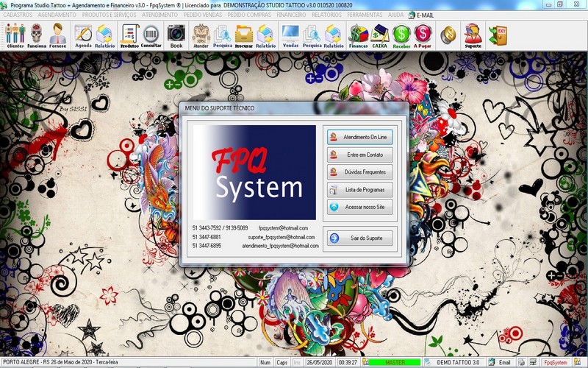Open the RELATÓRIOS menu
The height and width of the screenshot is (368, 588).
point(326,15)
